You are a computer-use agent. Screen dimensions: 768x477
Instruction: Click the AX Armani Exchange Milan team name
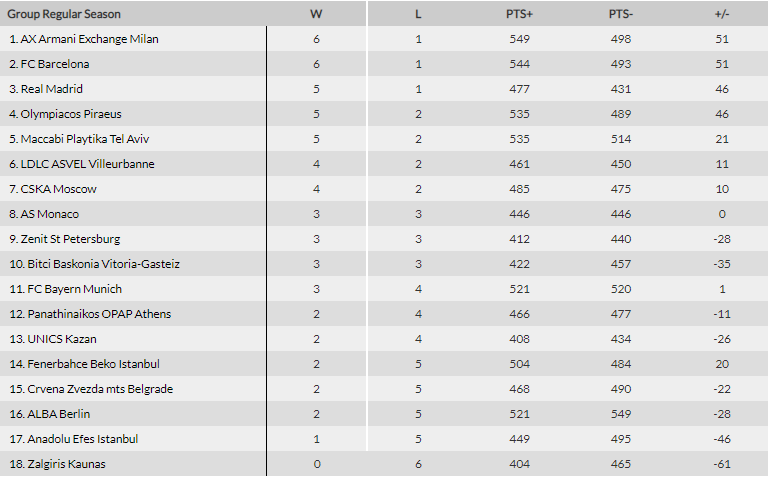pos(84,39)
